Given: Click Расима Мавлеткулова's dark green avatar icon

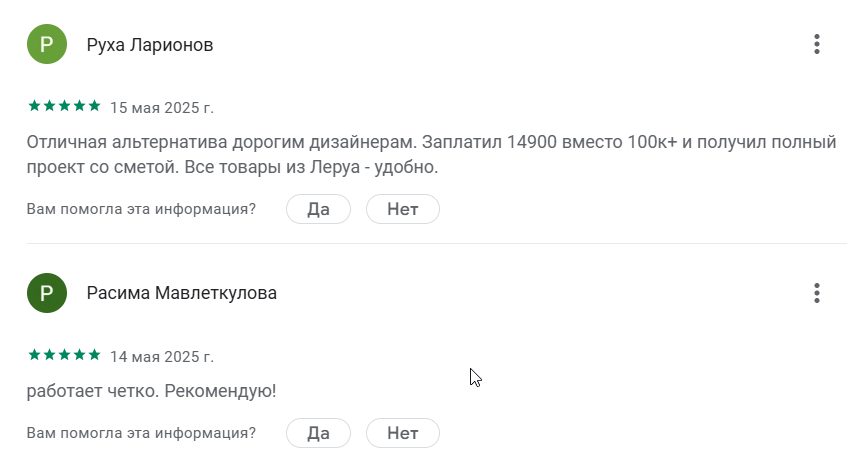Looking at the screenshot, I should [47, 293].
